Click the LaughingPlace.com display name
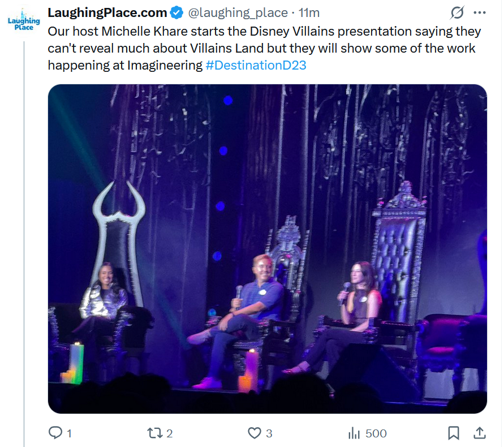 click(107, 12)
